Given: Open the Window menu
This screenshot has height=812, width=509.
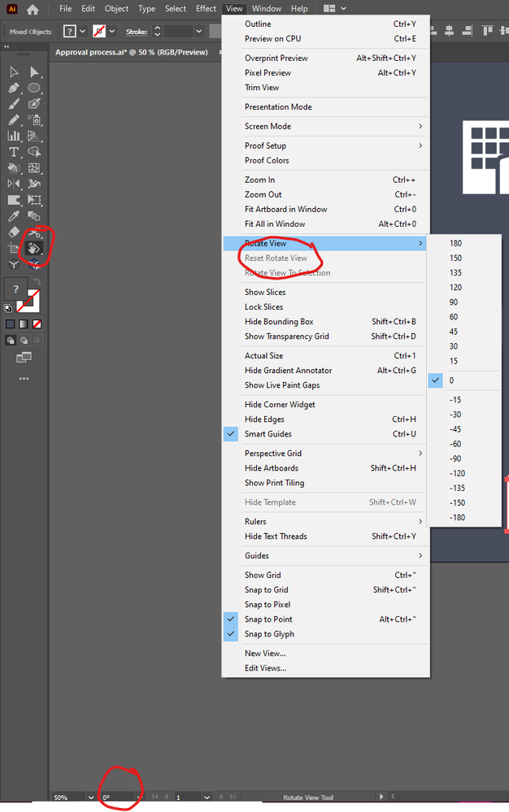Looking at the screenshot, I should tap(267, 9).
